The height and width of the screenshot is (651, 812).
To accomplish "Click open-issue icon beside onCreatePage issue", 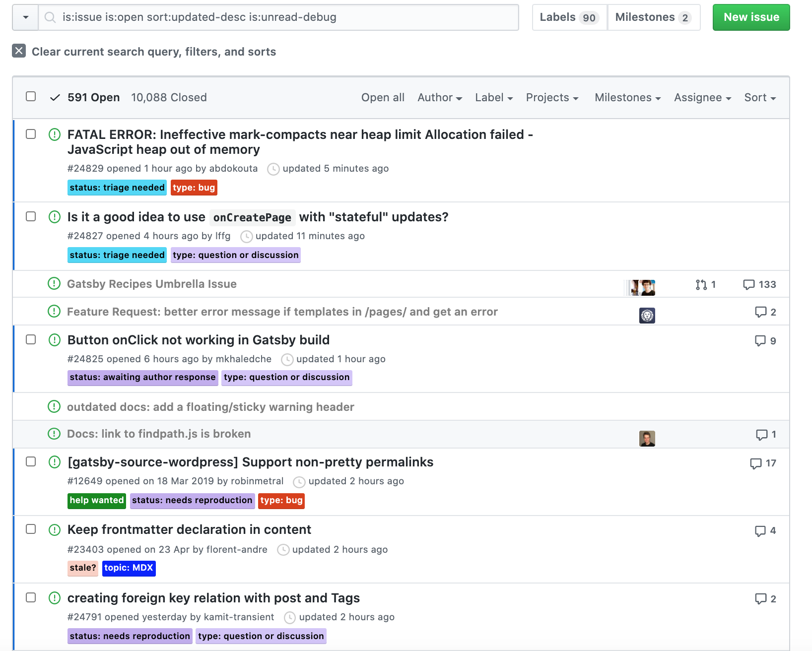I will click(x=55, y=217).
